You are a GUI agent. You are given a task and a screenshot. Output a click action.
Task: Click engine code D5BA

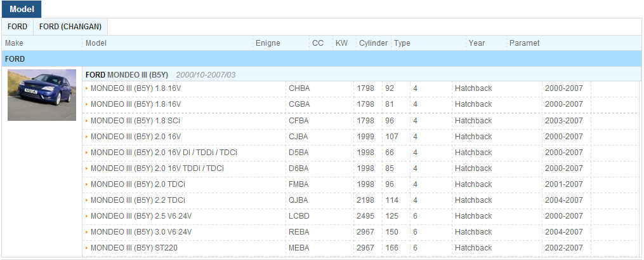pyautogui.click(x=299, y=153)
